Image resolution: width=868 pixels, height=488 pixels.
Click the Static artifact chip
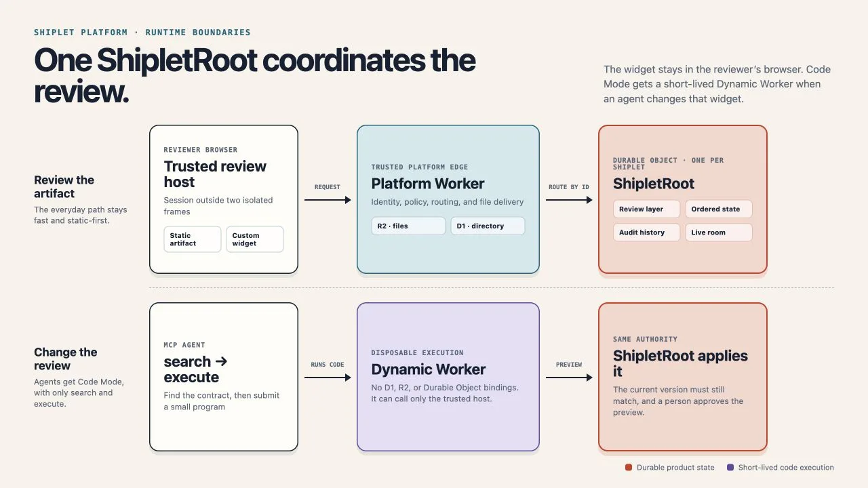[x=193, y=239]
